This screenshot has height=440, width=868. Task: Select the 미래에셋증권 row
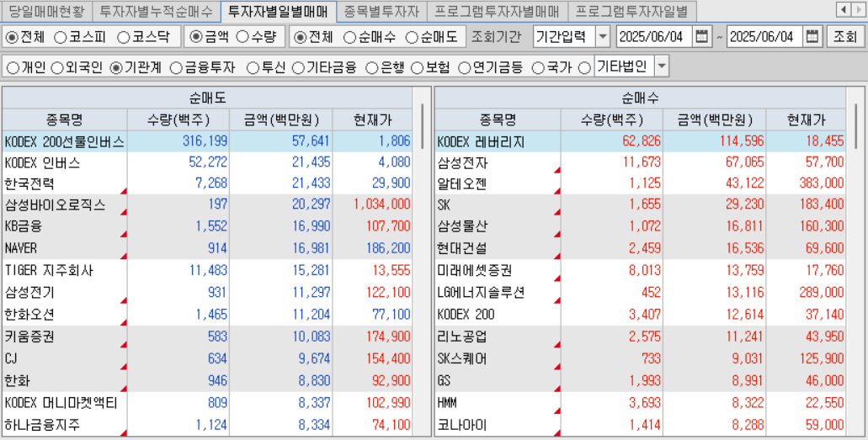point(641,271)
